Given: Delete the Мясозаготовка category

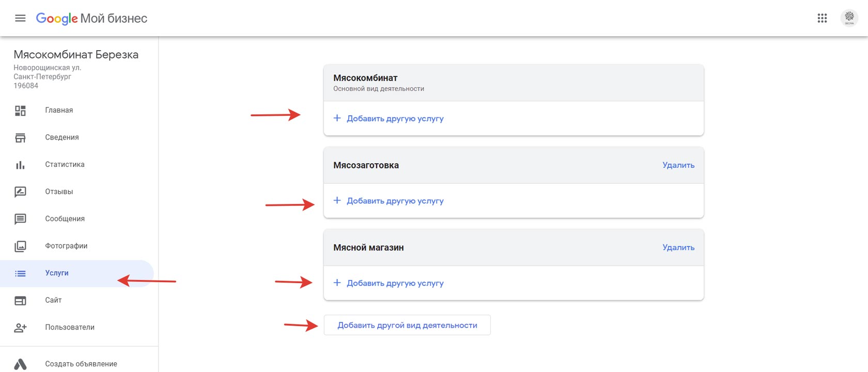Looking at the screenshot, I should tap(678, 165).
